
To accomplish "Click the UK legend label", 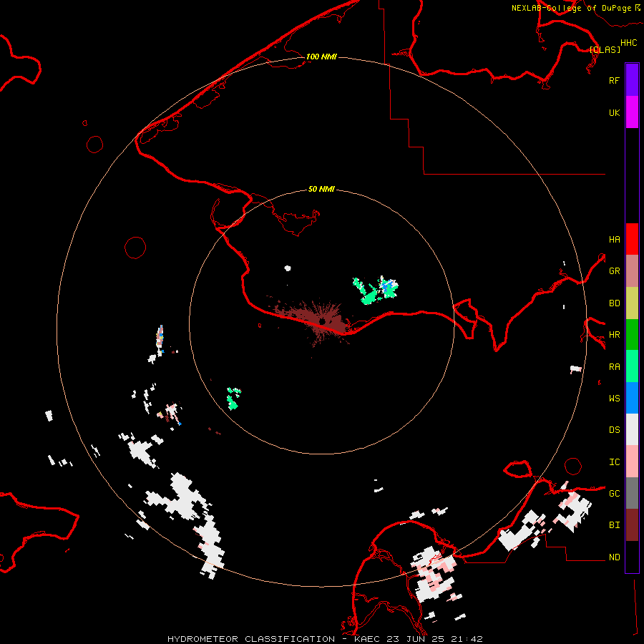I will 614,112.
